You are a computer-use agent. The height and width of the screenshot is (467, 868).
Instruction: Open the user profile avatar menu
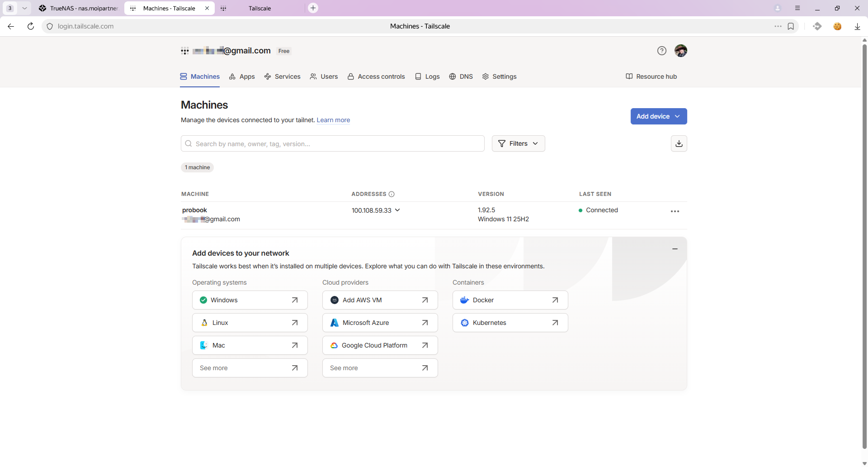click(x=680, y=51)
